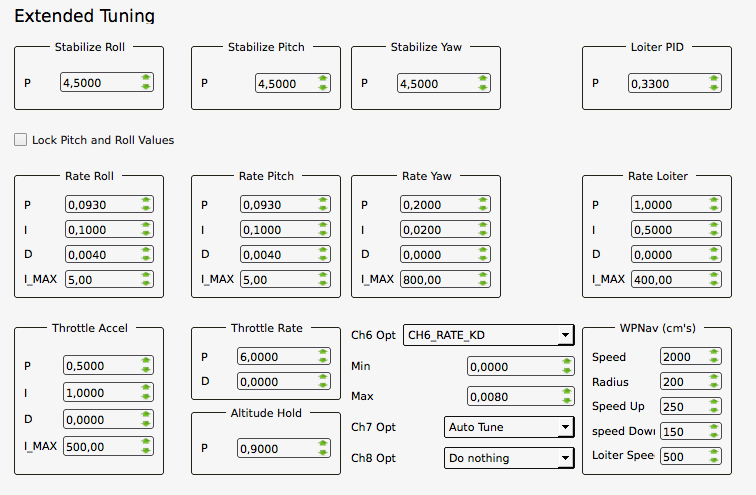756x495 pixels.
Task: Click the Rate Roll I_MAX spinner arrows
Action: click(146, 279)
